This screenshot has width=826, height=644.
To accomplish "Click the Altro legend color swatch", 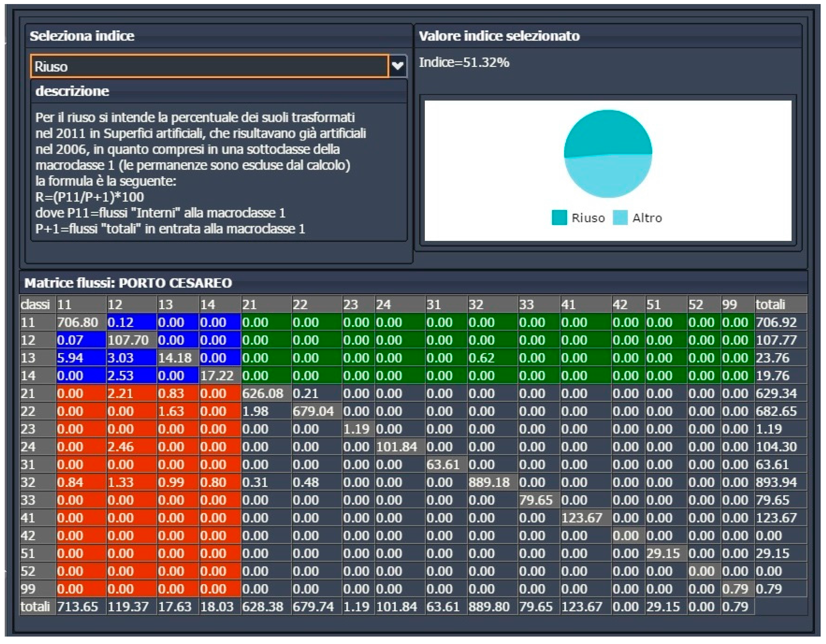I will click(620, 218).
